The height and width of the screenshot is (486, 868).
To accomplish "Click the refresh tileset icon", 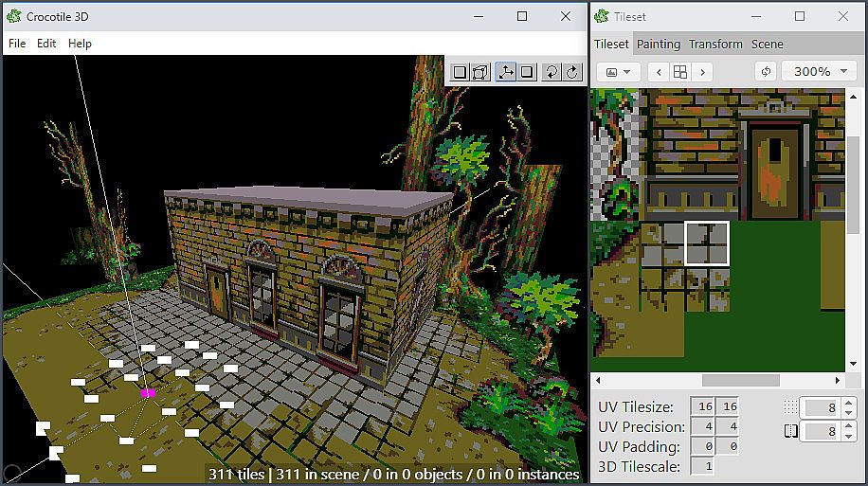I will click(767, 71).
